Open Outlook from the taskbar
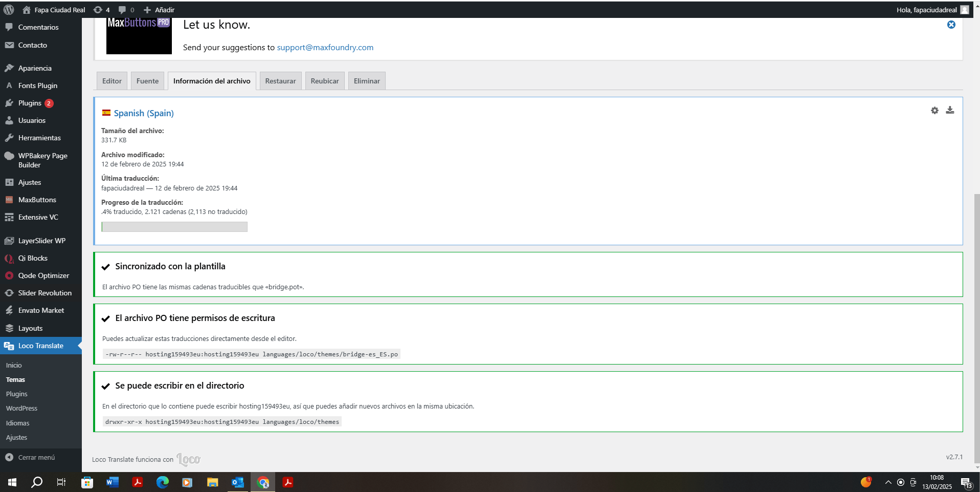The width and height of the screenshot is (980, 492). [x=238, y=482]
